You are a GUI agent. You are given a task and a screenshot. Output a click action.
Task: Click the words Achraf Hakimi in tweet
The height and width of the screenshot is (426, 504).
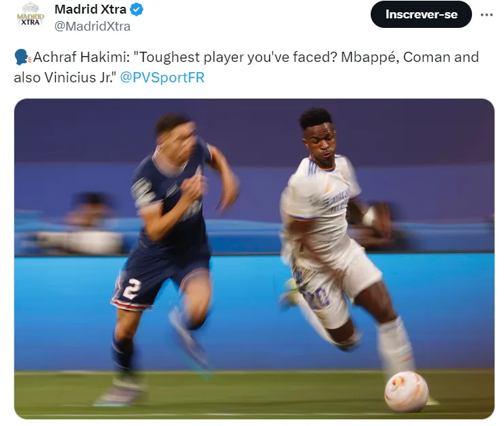click(80, 57)
